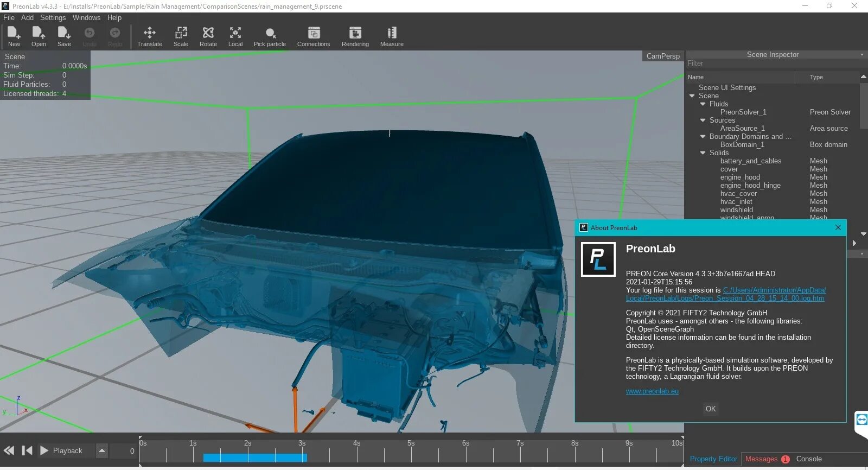The width and height of the screenshot is (868, 470).
Task: Save the scene using the Save icon
Action: 64,33
